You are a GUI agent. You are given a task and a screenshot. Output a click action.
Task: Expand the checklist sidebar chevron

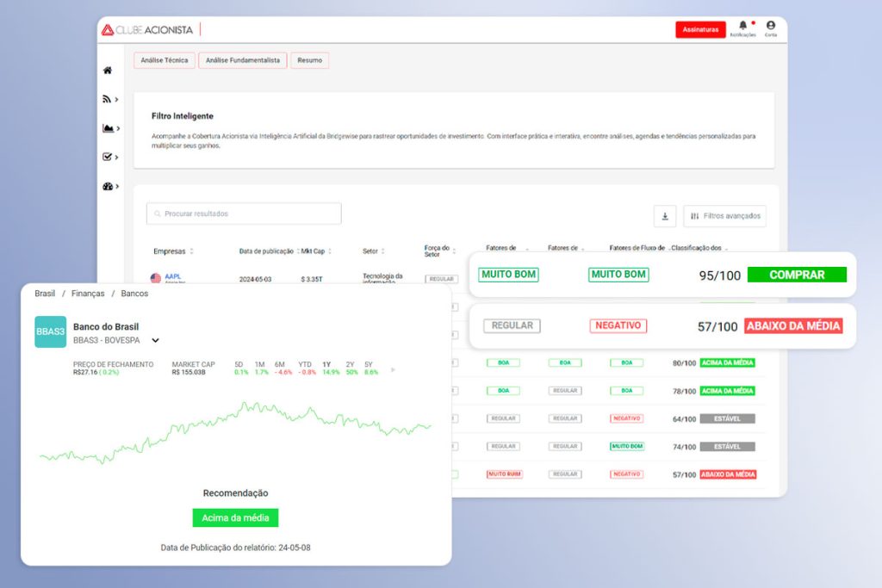116,157
